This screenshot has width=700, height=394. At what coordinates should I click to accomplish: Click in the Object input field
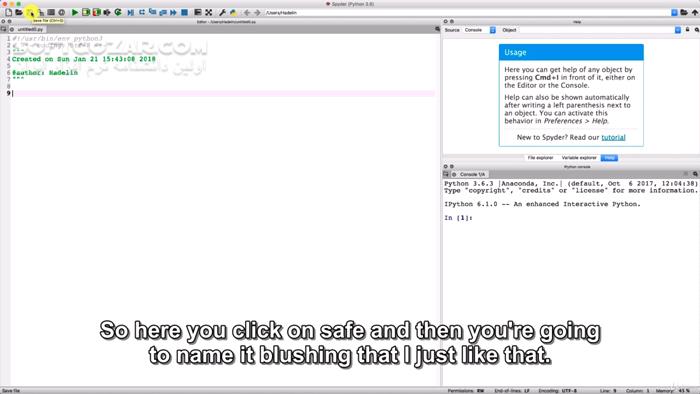point(596,30)
